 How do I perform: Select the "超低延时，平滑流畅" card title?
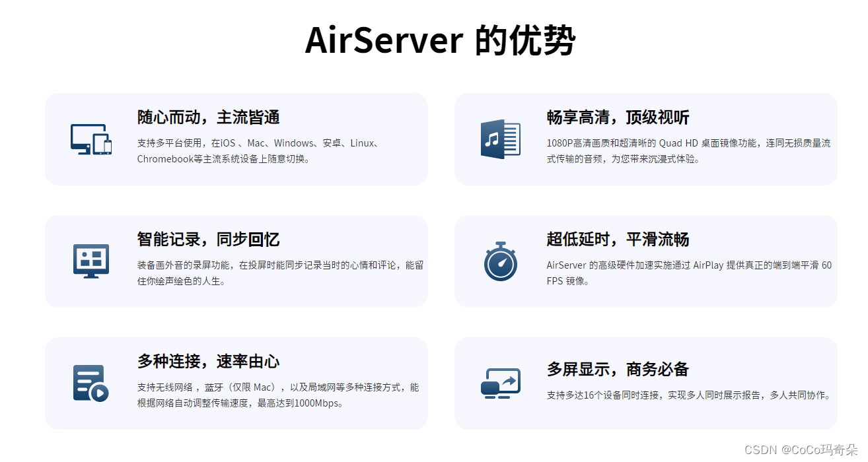(x=618, y=240)
